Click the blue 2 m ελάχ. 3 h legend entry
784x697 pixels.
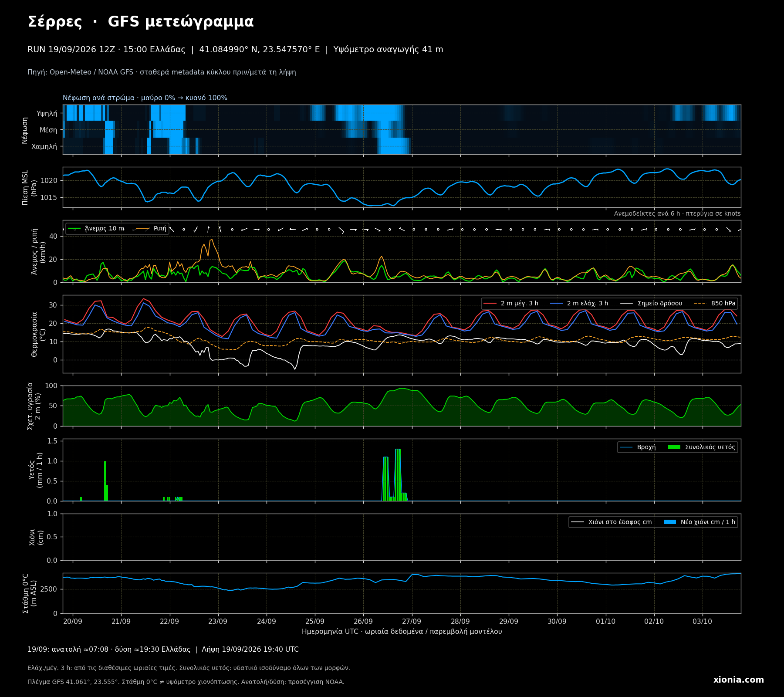(x=579, y=304)
